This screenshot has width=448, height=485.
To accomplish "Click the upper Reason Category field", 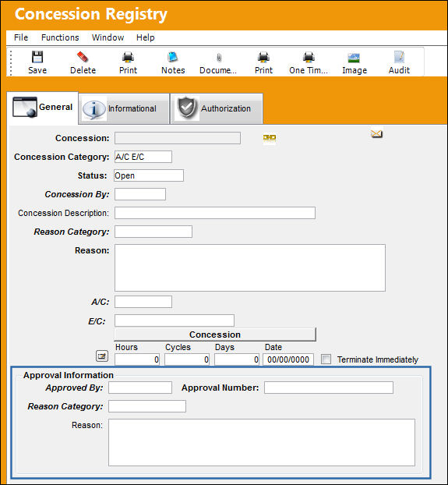I will click(153, 232).
